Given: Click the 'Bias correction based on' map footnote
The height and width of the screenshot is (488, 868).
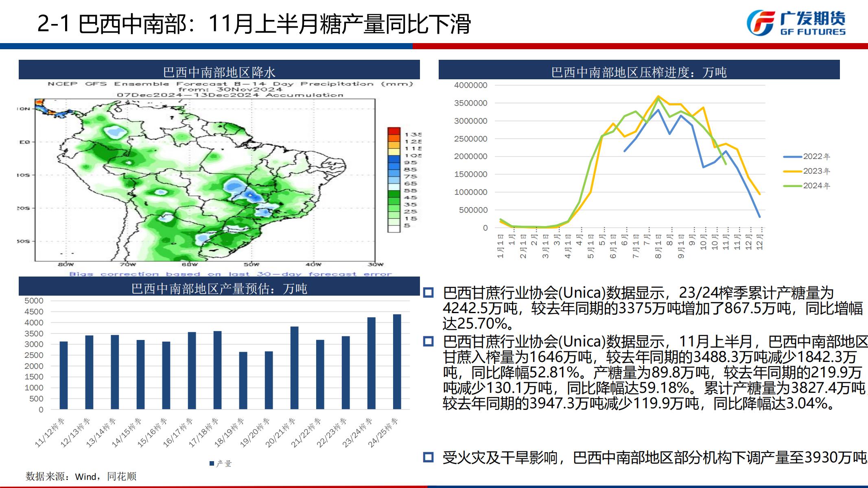Looking at the screenshot, I should 230,274.
